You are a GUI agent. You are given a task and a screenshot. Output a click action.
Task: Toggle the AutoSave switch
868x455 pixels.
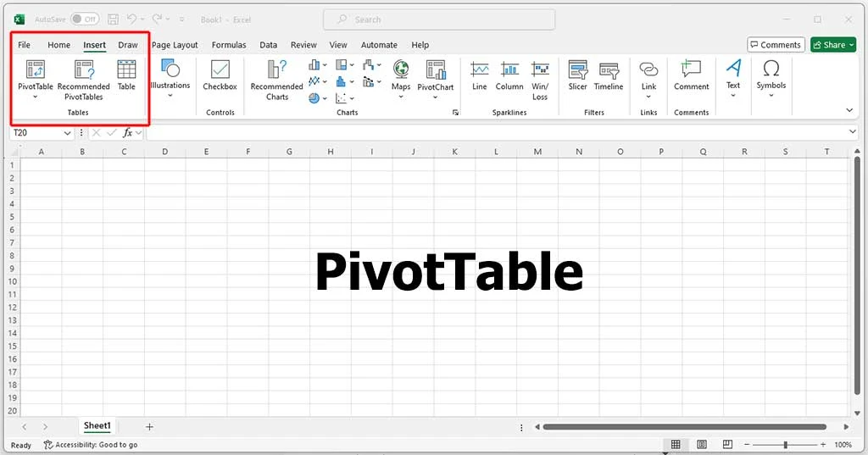click(85, 19)
